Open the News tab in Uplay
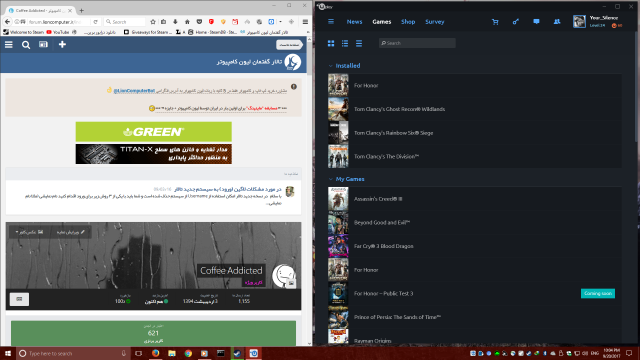The height and width of the screenshot is (360, 640). pyautogui.click(x=354, y=22)
